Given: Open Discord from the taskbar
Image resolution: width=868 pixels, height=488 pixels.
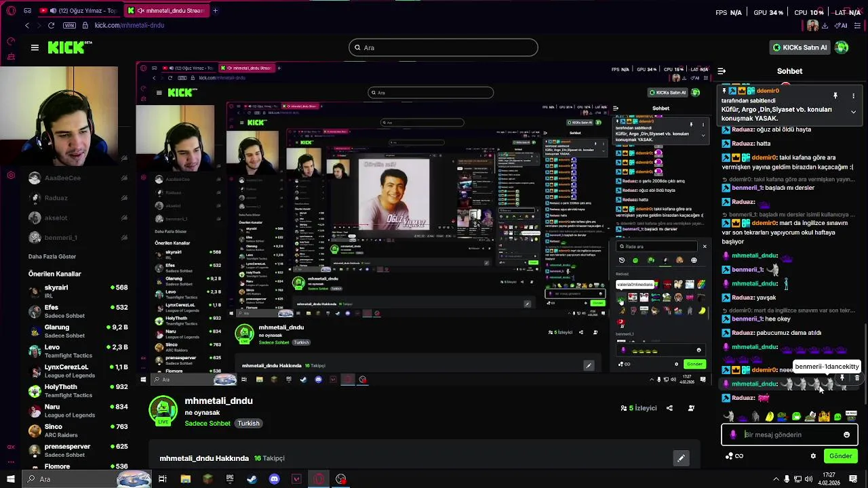Looking at the screenshot, I should click(274, 479).
